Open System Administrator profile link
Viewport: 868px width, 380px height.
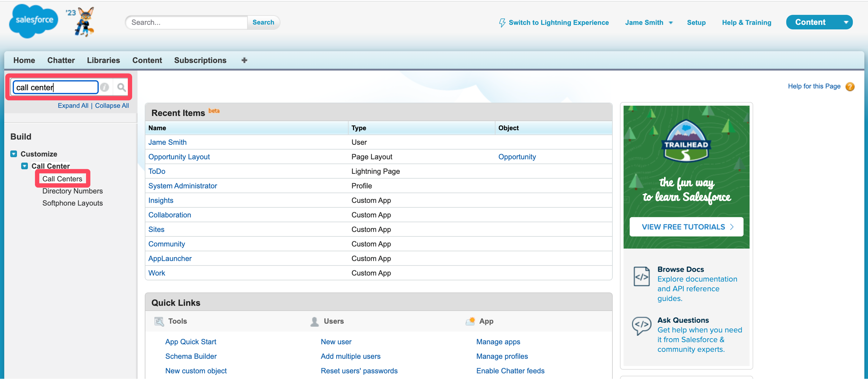183,186
